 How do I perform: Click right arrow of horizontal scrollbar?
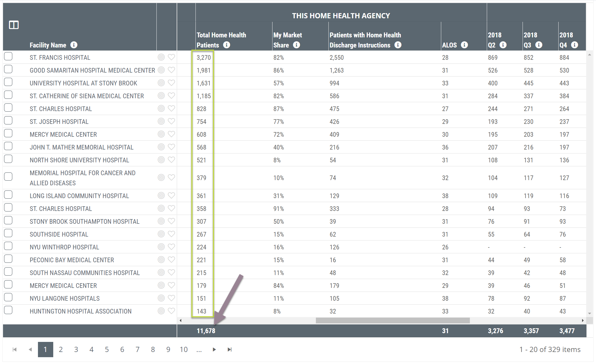(583, 320)
